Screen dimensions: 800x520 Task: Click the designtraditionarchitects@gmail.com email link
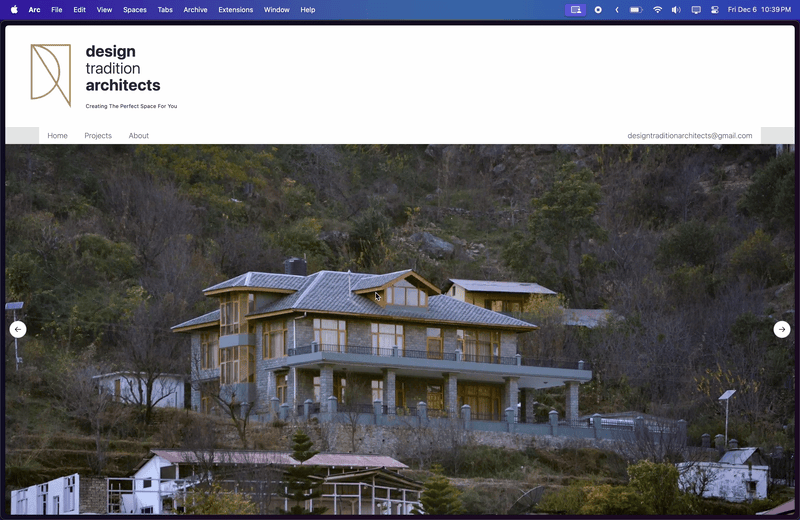click(x=689, y=136)
